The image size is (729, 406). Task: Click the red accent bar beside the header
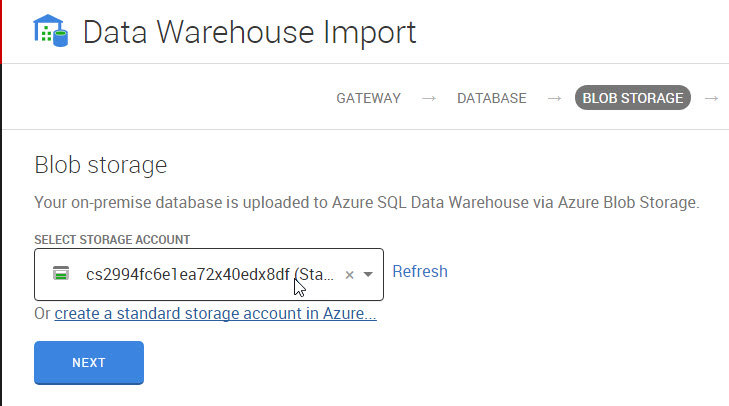[2, 30]
